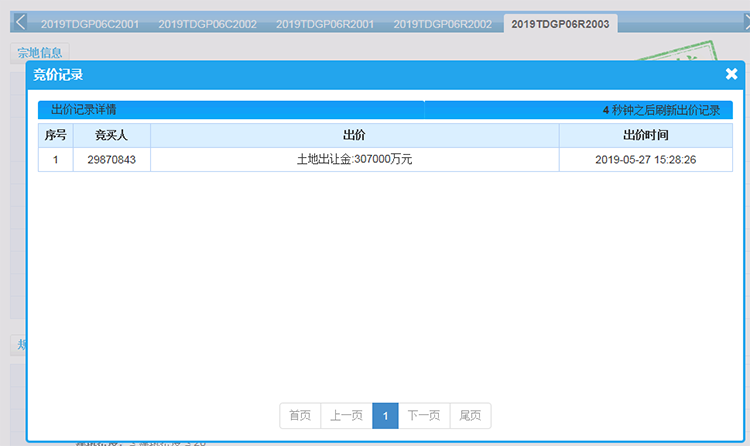
Task: Go to previous page with 上一页
Action: 346,416
